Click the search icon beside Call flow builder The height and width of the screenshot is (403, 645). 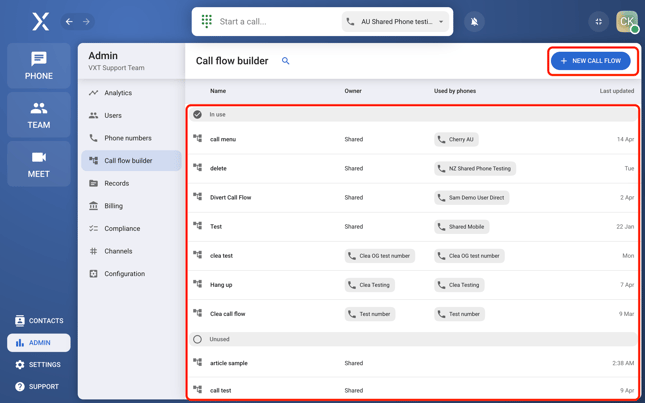click(x=285, y=61)
